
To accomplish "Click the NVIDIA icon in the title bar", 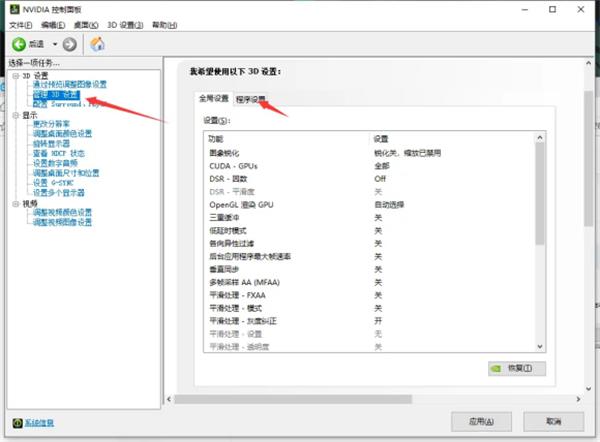I will tap(15, 9).
